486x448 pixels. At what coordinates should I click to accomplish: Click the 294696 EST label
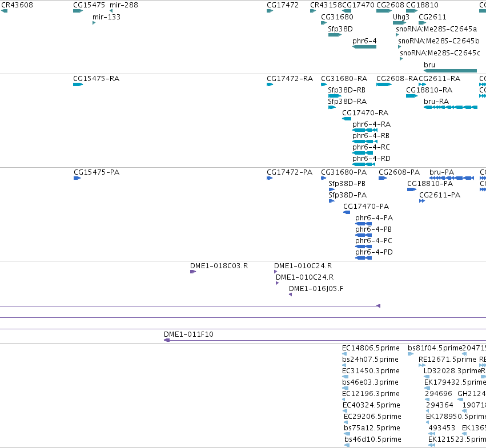[439, 394]
